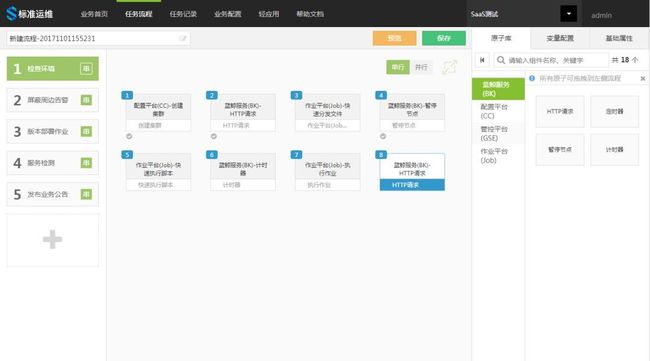Switch to the 基础属性 tab
The height and width of the screenshot is (361, 650).
tap(619, 38)
